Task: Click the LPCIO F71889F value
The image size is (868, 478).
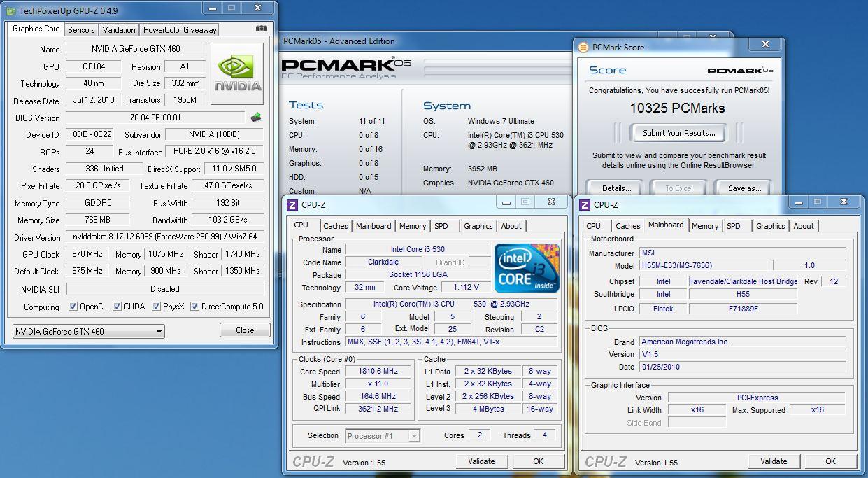Action: (x=743, y=308)
